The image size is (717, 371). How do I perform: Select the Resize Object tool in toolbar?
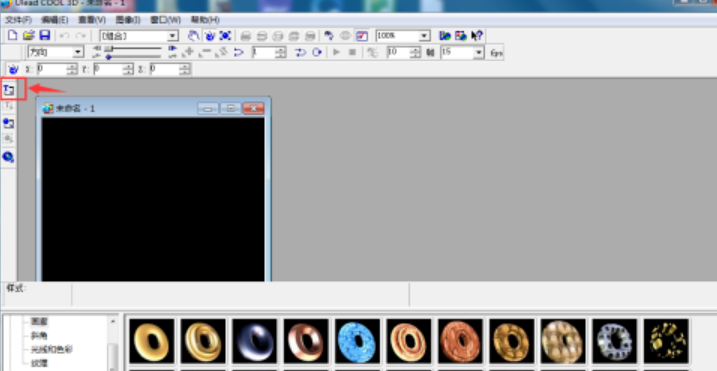coord(225,36)
